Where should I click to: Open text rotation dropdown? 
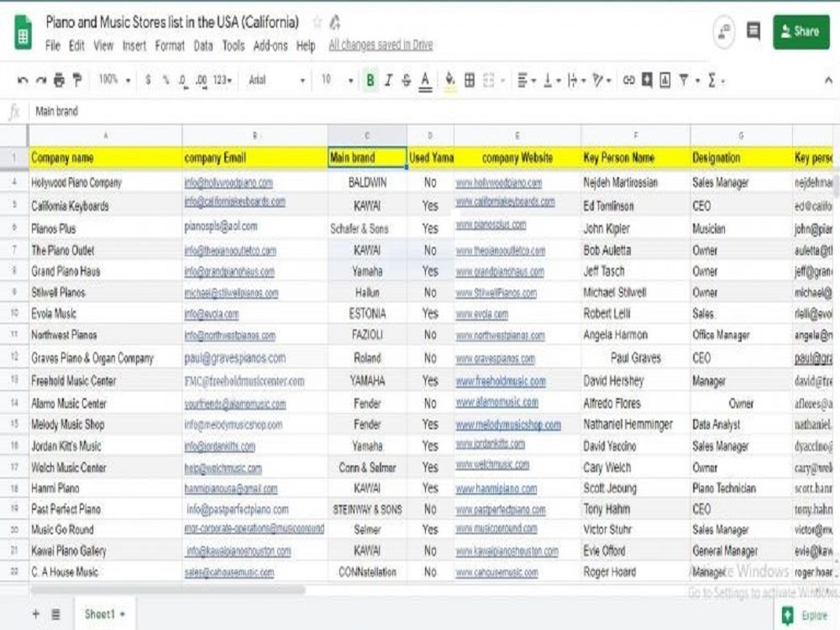pyautogui.click(x=601, y=81)
